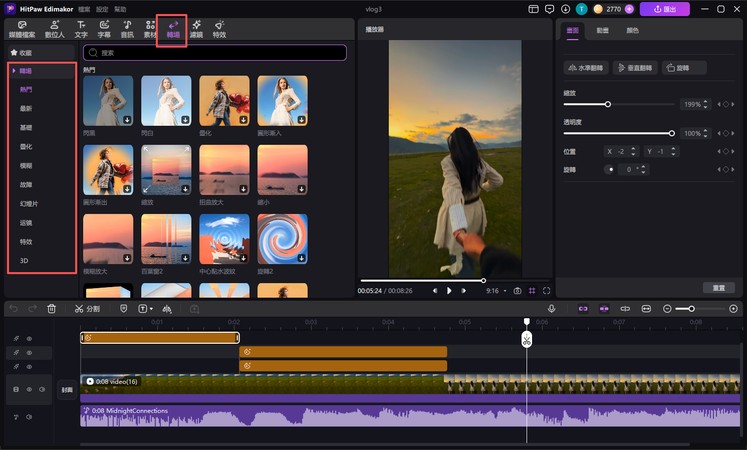The image size is (747, 450).
Task: Open the 9:16 aspect ratio dropdown
Action: pyautogui.click(x=495, y=291)
